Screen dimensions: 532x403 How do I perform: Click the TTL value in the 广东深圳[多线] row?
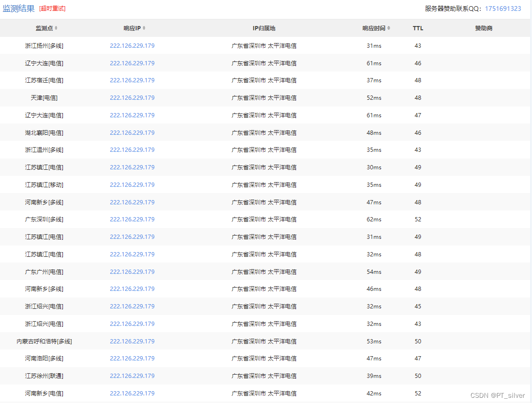(418, 219)
